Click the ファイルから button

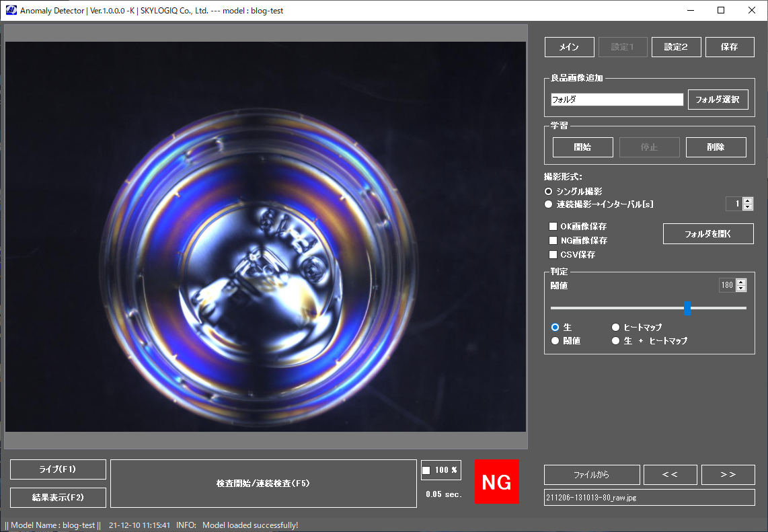point(592,475)
